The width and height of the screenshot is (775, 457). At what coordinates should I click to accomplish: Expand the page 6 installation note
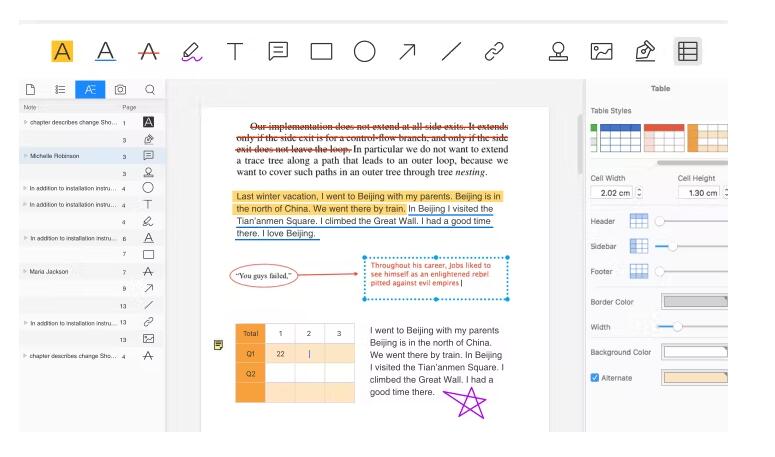pyautogui.click(x=25, y=238)
